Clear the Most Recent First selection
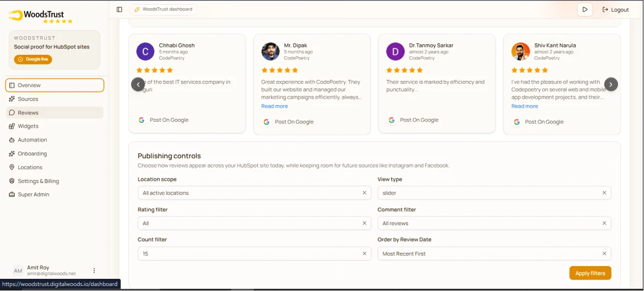644x291 pixels. click(604, 253)
